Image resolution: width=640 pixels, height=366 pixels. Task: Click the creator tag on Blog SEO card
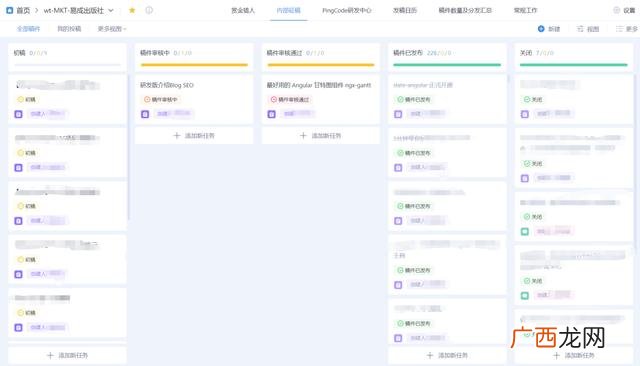pyautogui.click(x=173, y=113)
